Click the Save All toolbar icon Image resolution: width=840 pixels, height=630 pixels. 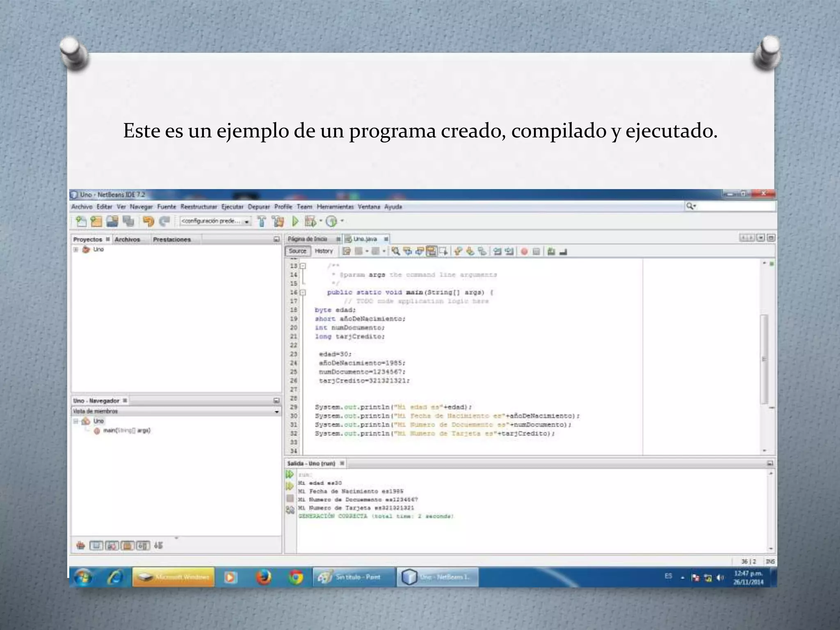pos(128,221)
